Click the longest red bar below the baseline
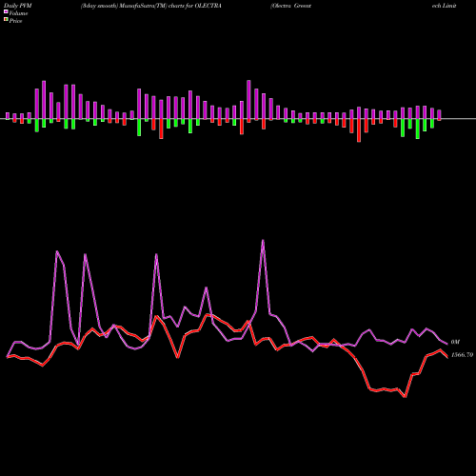The width and height of the screenshot is (476, 476). pyautogui.click(x=359, y=130)
